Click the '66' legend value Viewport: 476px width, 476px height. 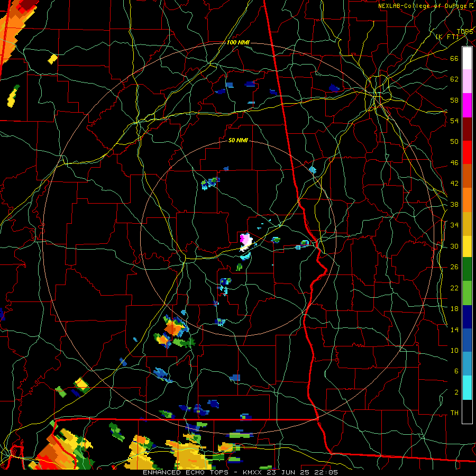[x=454, y=59]
